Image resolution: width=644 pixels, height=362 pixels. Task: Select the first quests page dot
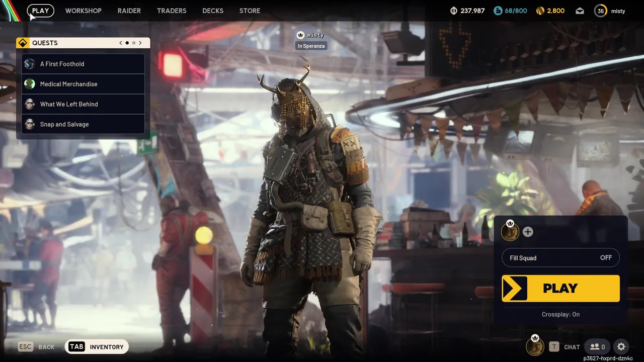pos(127,43)
